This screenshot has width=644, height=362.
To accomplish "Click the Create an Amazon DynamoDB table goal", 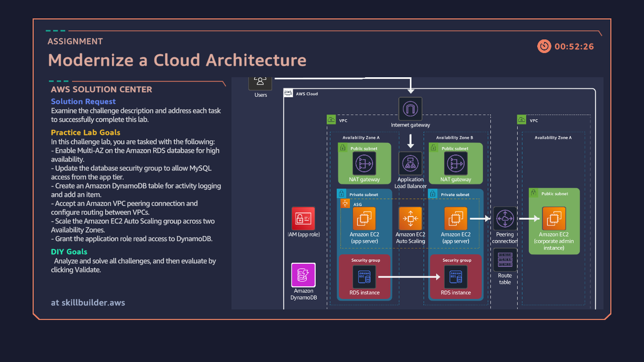I will (136, 190).
